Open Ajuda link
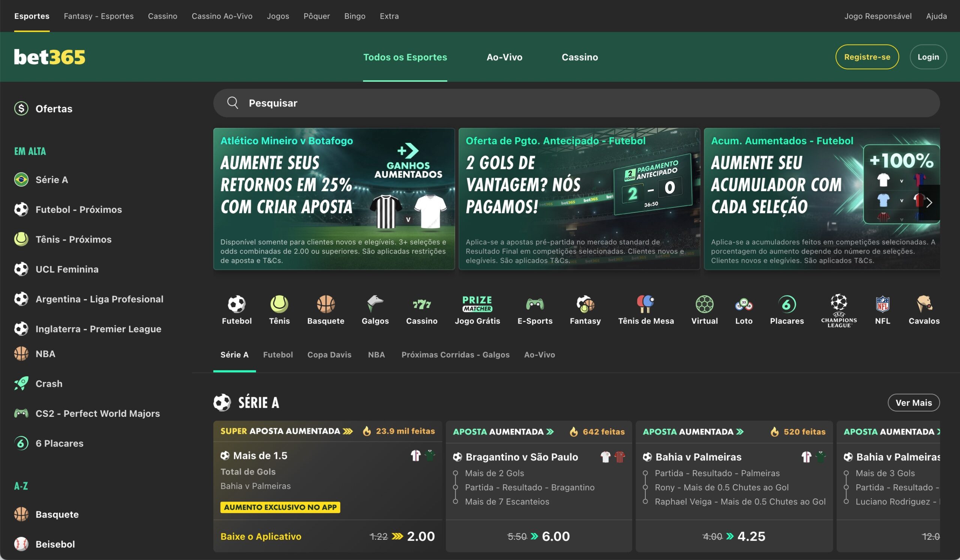This screenshot has width=960, height=560. coord(936,16)
